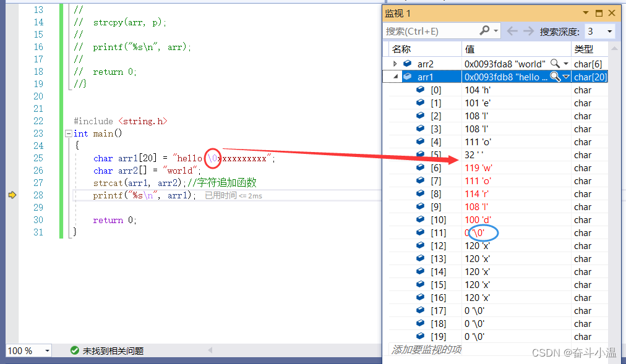Click the #include line 22 text
Image resolution: width=626 pixels, height=364 pixels.
(121, 121)
